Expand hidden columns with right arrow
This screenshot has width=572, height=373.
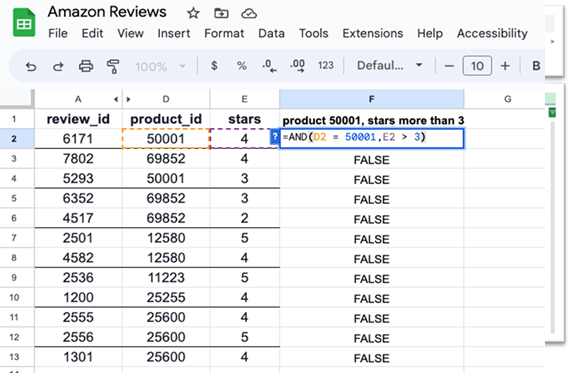[x=128, y=99]
